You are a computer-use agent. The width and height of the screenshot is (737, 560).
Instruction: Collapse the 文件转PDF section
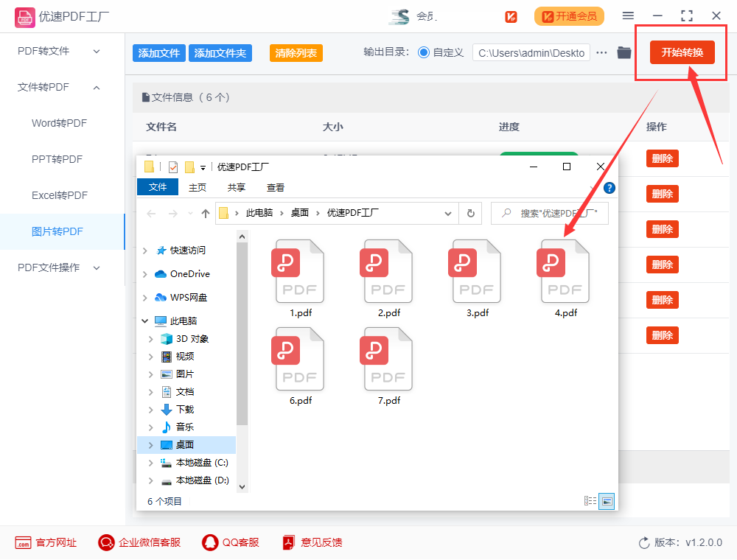point(44,87)
